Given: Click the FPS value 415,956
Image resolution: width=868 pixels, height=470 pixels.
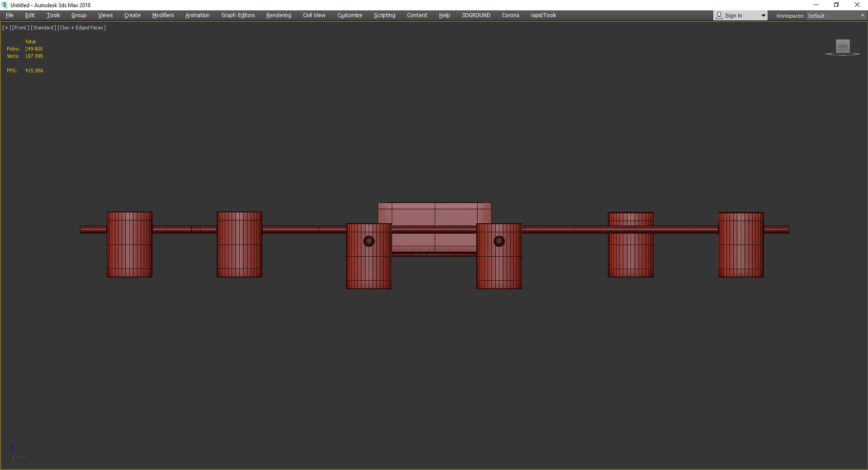Looking at the screenshot, I should tap(34, 70).
